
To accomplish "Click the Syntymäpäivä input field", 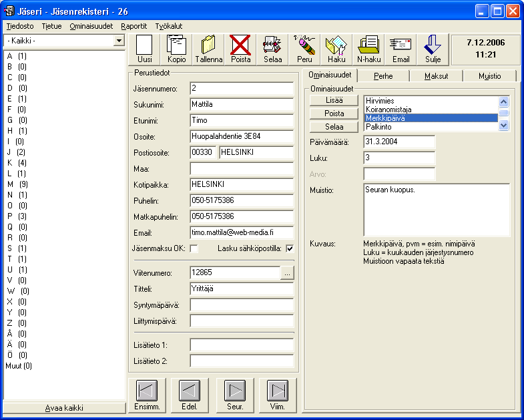I will click(x=242, y=305).
